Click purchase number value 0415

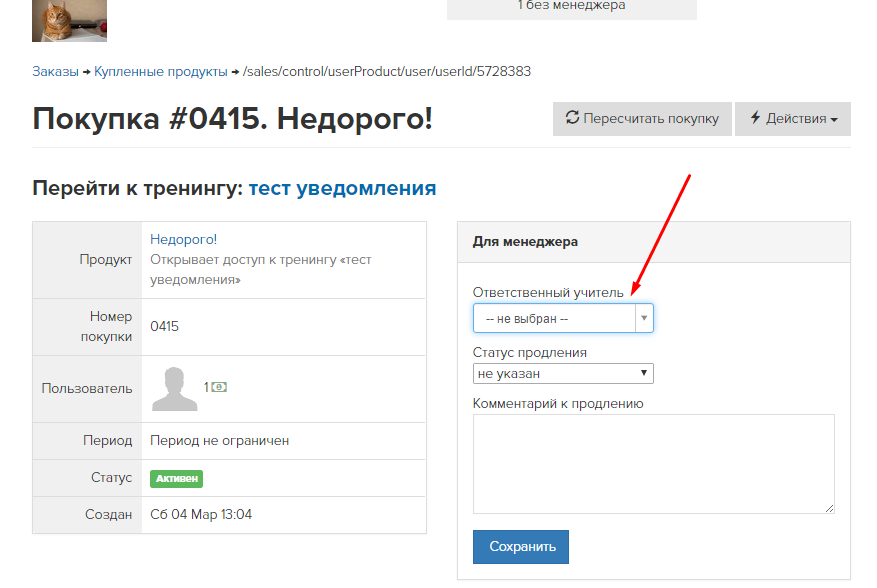coord(164,327)
